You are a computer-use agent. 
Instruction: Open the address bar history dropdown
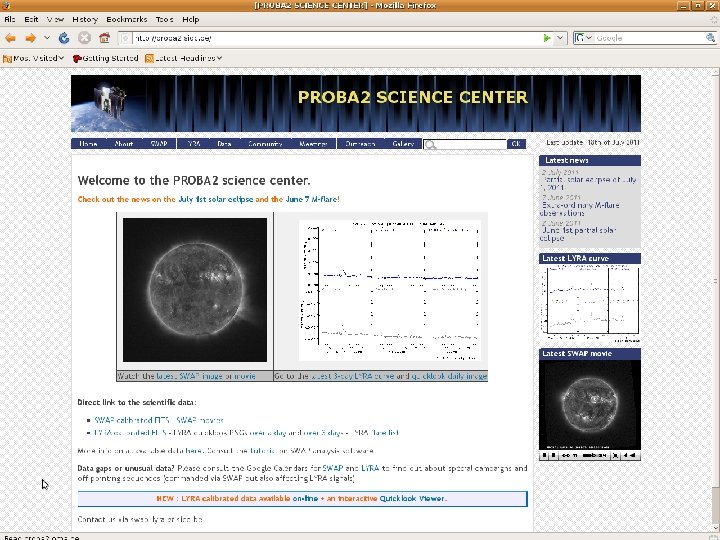pyautogui.click(x=560, y=38)
